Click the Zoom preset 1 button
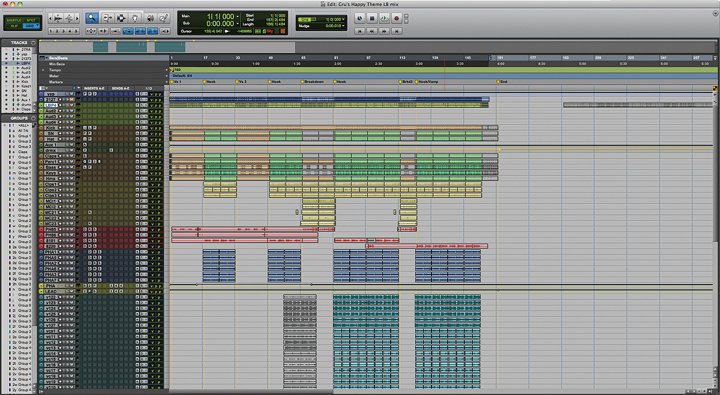 (x=51, y=31)
